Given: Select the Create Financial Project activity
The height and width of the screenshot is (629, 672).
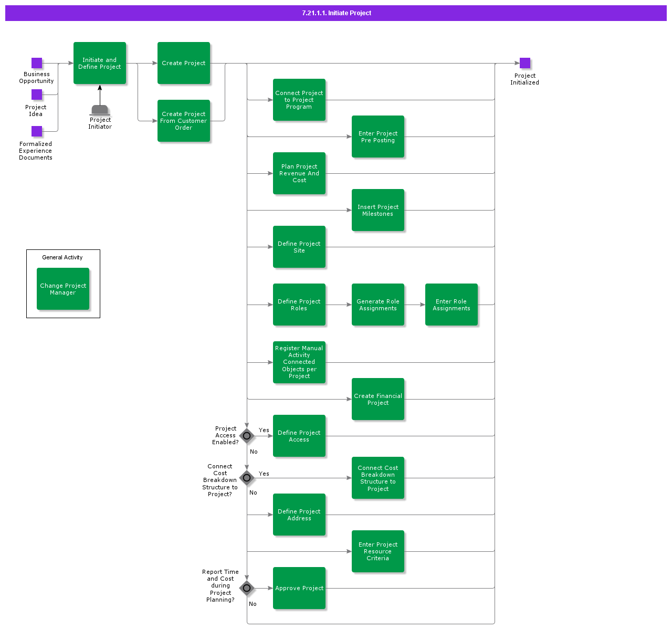Looking at the screenshot, I should click(378, 399).
